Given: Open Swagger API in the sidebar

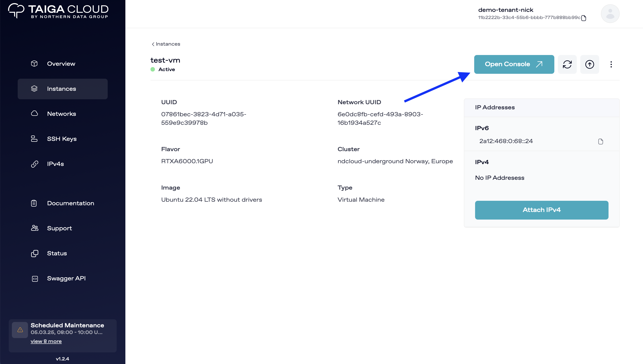Looking at the screenshot, I should pyautogui.click(x=66, y=278).
